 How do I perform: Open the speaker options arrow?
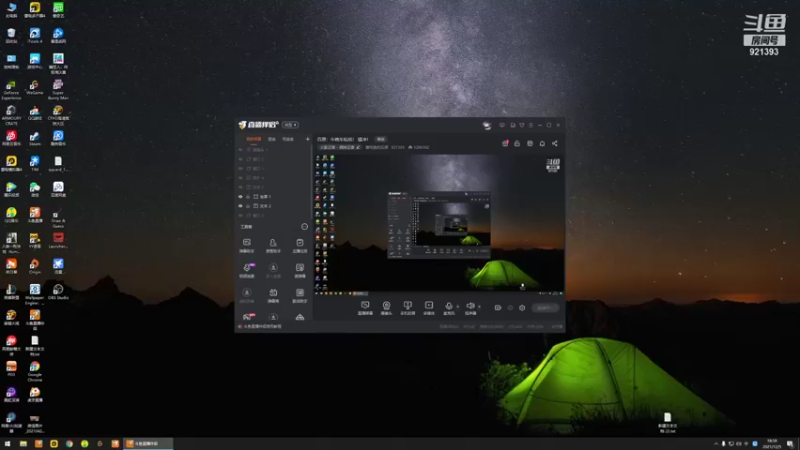point(479,307)
